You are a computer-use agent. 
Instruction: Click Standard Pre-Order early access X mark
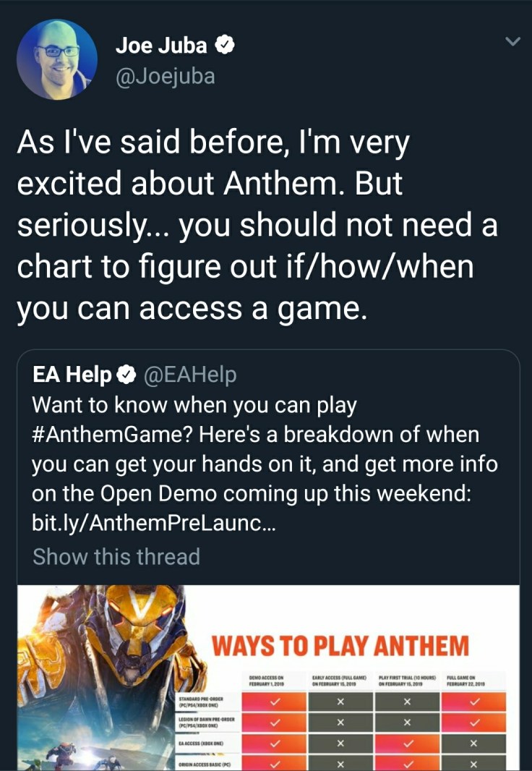pos(340,701)
